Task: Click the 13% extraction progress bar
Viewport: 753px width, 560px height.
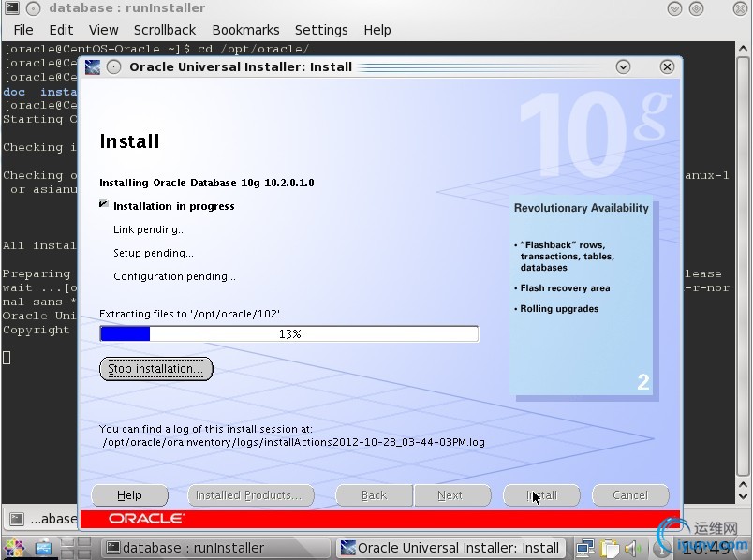Action: point(289,333)
